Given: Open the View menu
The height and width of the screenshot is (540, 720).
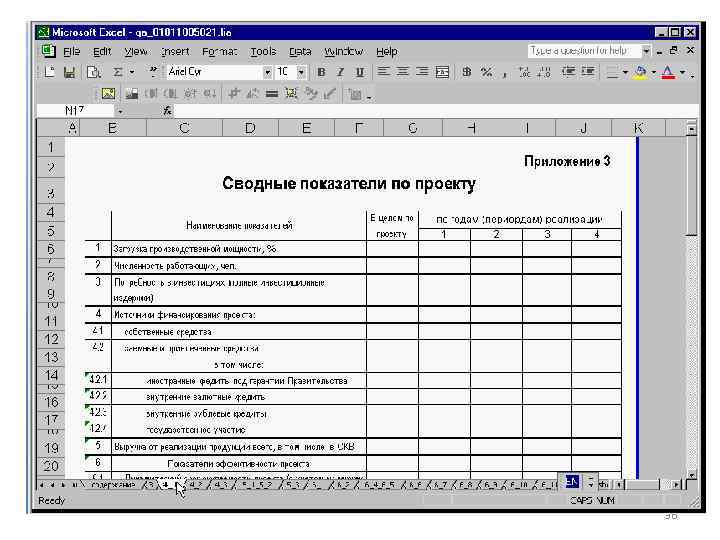Looking at the screenshot, I should (x=136, y=51).
